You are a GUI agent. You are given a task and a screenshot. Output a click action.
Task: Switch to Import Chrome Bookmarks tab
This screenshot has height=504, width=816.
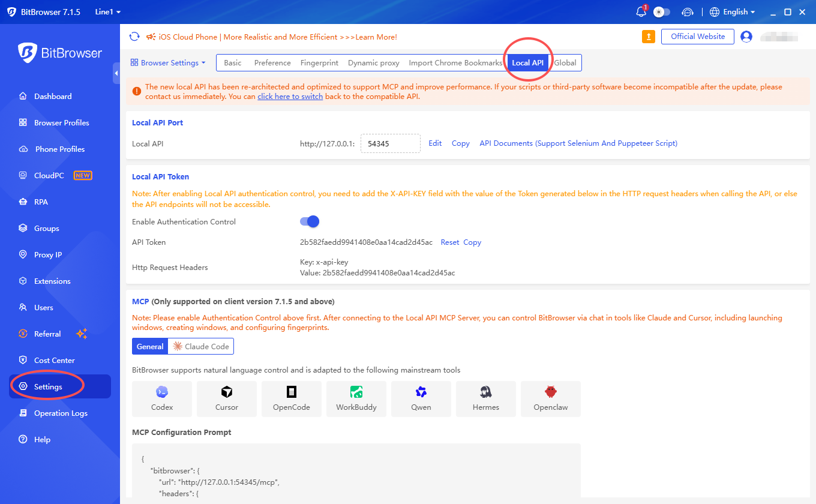[455, 62]
